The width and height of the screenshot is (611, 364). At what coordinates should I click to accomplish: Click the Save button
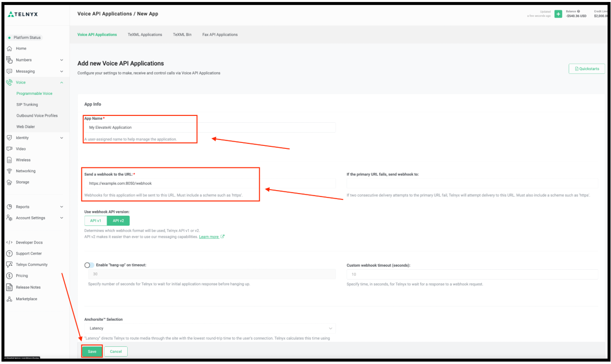click(x=92, y=351)
